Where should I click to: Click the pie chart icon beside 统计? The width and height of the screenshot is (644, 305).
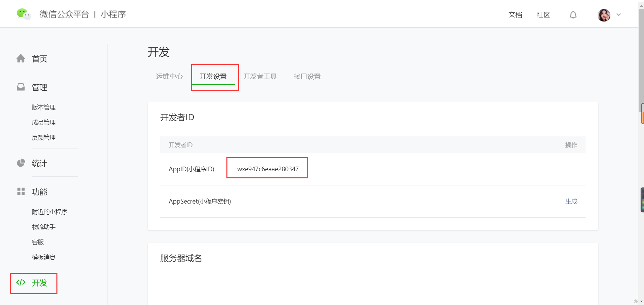pos(21,163)
